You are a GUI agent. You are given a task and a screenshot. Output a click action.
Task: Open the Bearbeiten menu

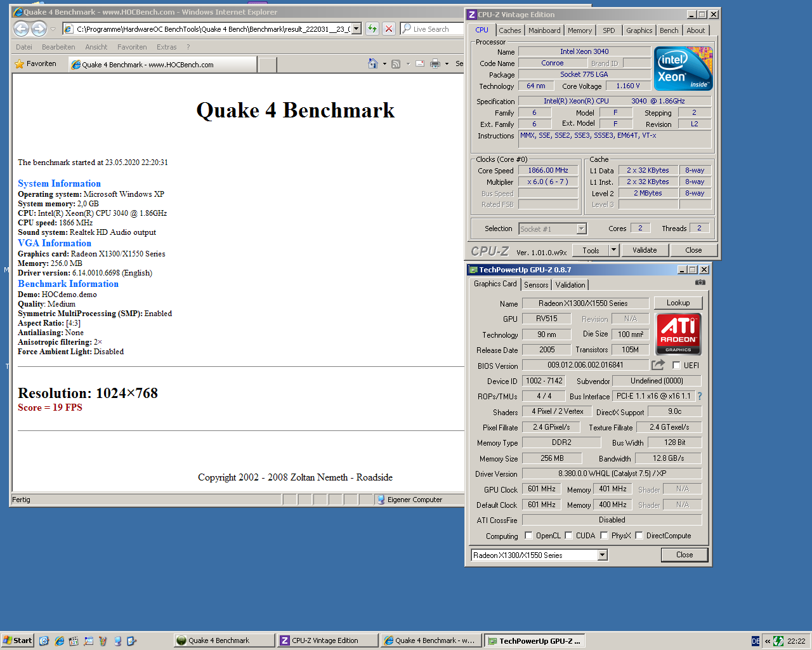click(58, 47)
